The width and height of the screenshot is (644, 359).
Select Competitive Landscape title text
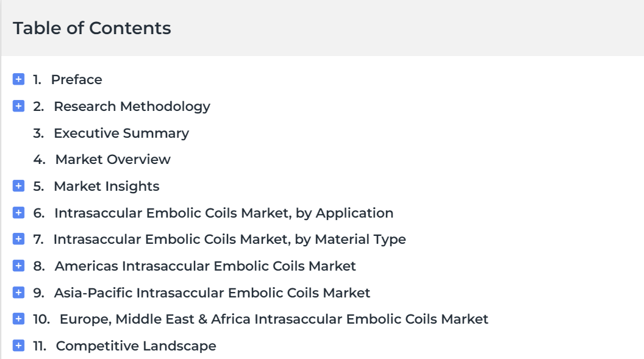pyautogui.click(x=136, y=346)
